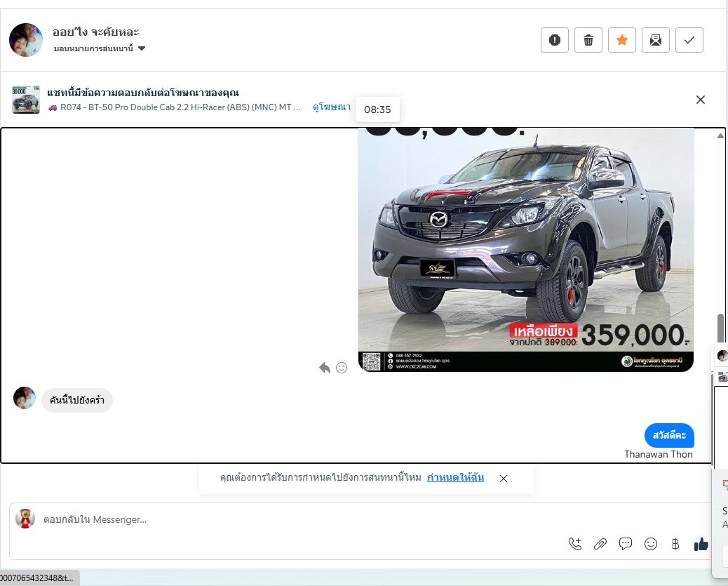Open the ดูโฆษณา ad link
This screenshot has width=728, height=586.
coord(332,107)
